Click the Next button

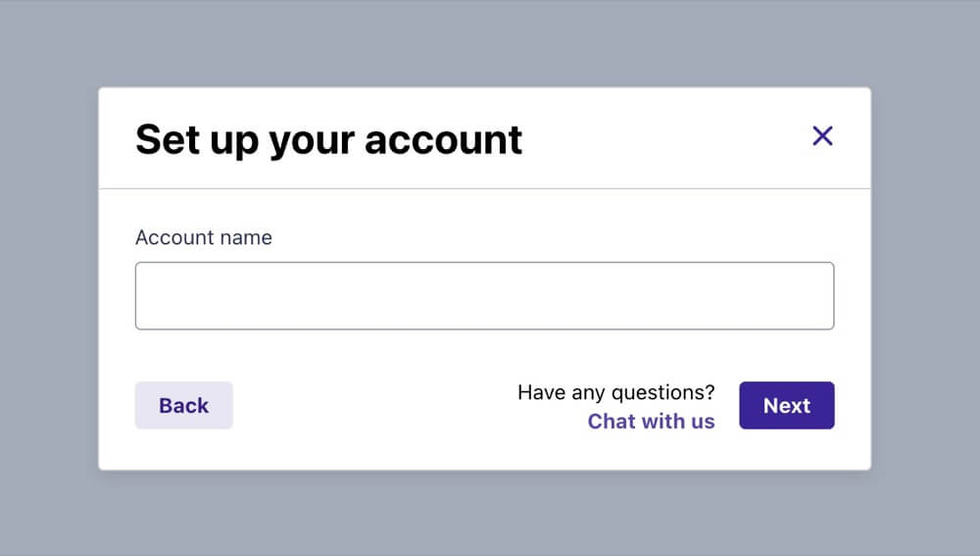tap(786, 406)
